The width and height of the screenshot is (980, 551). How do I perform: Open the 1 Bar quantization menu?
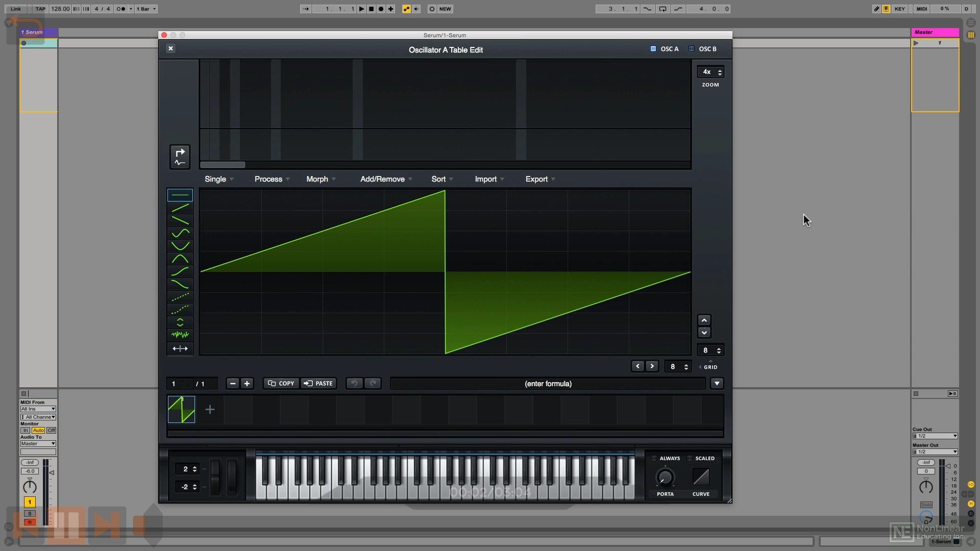(x=146, y=9)
